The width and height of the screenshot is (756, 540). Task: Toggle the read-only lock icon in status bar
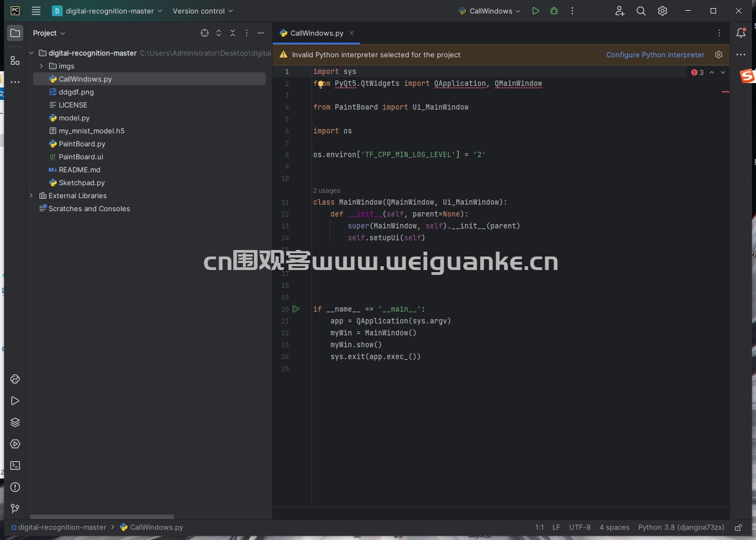(x=738, y=528)
